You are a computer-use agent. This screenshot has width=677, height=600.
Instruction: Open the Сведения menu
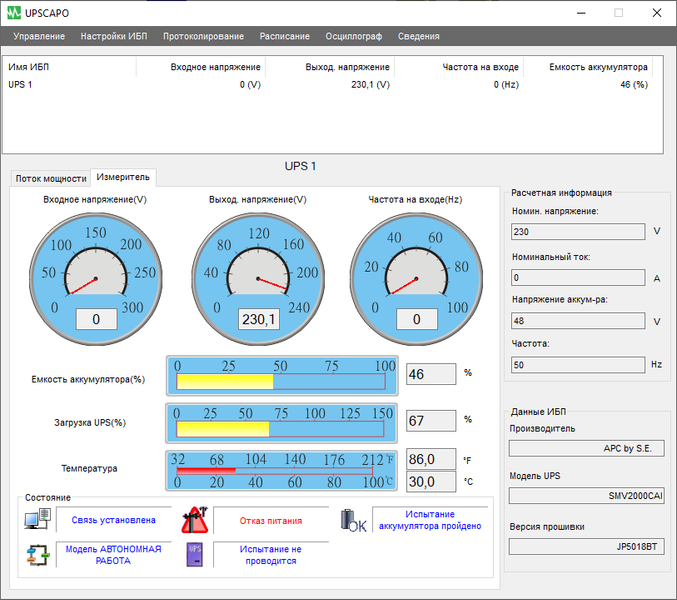(418, 36)
